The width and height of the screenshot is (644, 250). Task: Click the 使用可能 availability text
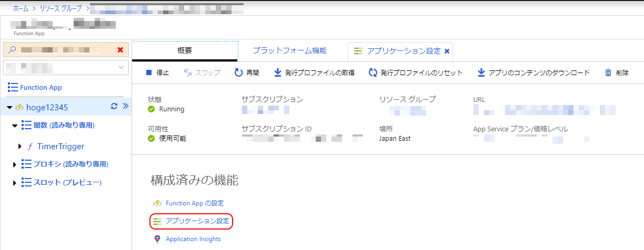tap(173, 138)
